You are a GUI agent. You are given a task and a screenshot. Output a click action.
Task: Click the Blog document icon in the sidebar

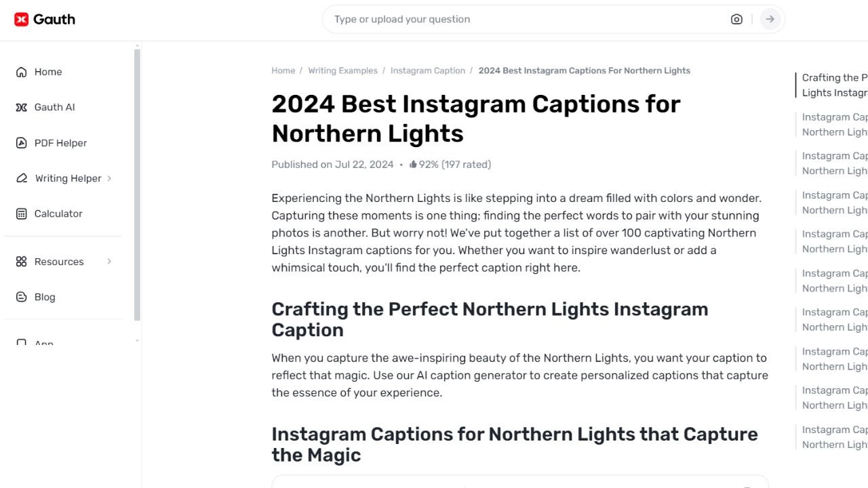tap(21, 297)
